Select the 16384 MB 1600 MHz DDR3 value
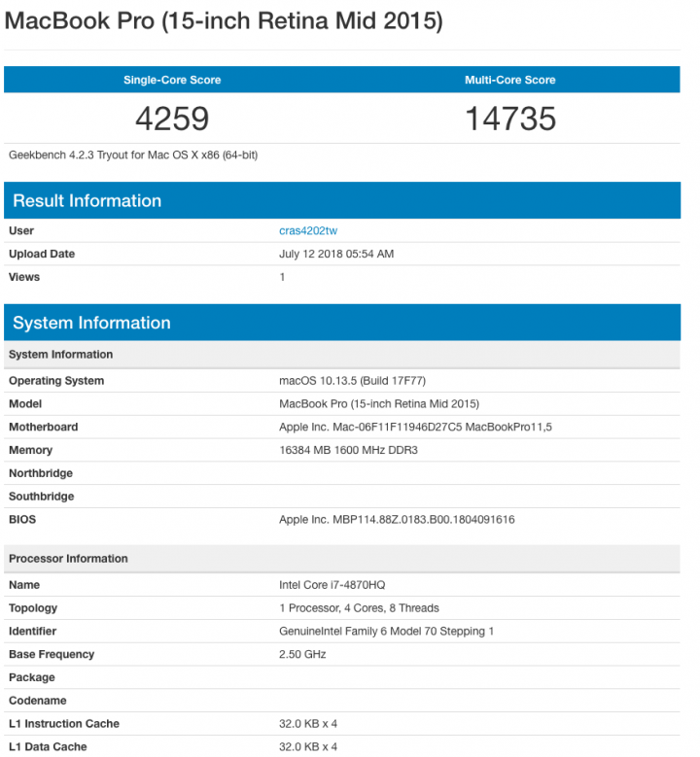 point(348,451)
